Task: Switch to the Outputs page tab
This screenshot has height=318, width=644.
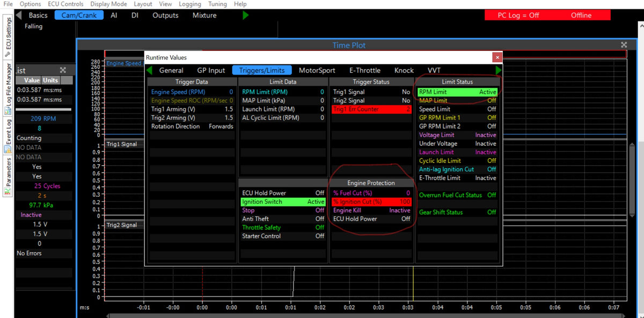Action: click(165, 16)
